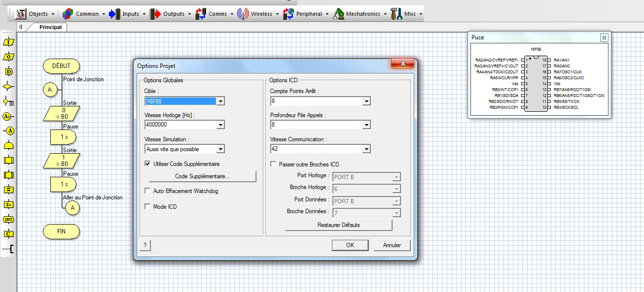644x292 pixels.
Task: Select the Switch icon in left toolbar
Action: (9, 101)
